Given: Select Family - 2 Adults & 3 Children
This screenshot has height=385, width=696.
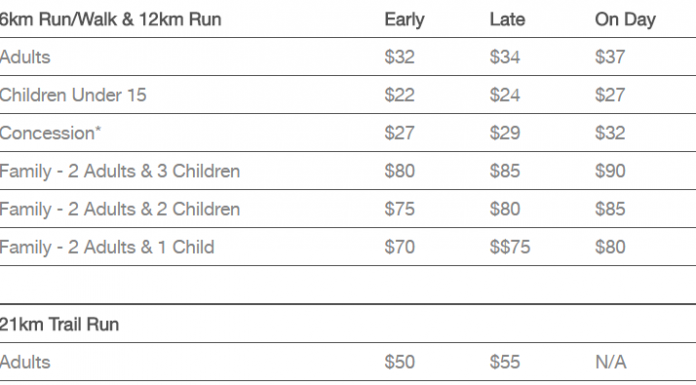Looking at the screenshot, I should (120, 171).
